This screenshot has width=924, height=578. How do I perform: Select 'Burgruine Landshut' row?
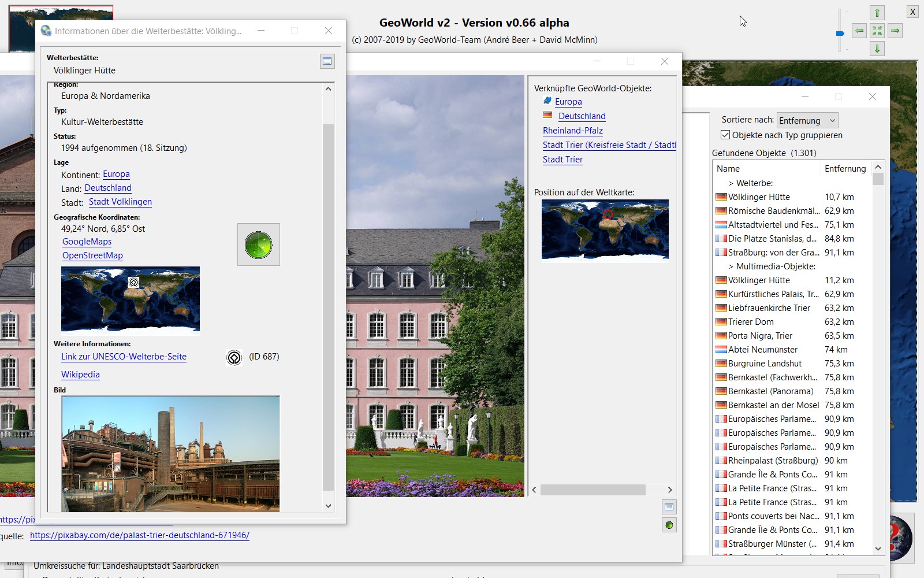[792, 364]
